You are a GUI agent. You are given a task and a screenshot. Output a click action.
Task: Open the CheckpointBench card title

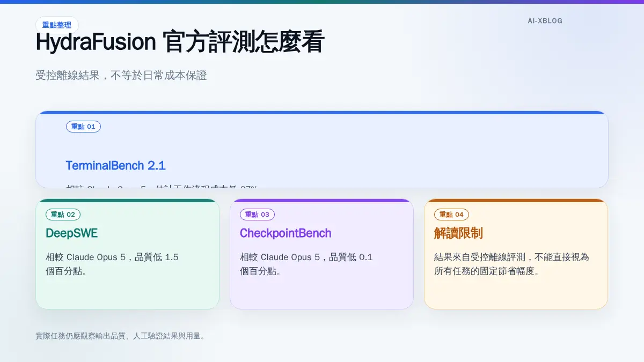286,233
